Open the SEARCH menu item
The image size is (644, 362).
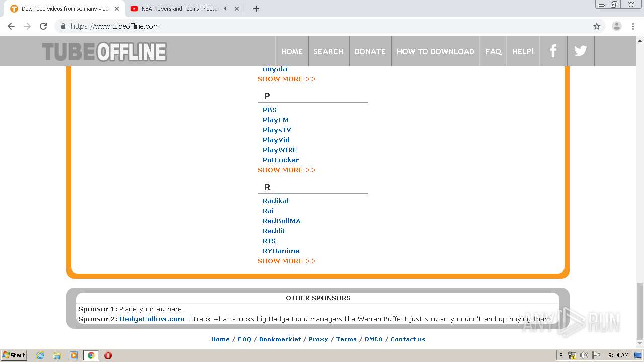pos(329,51)
